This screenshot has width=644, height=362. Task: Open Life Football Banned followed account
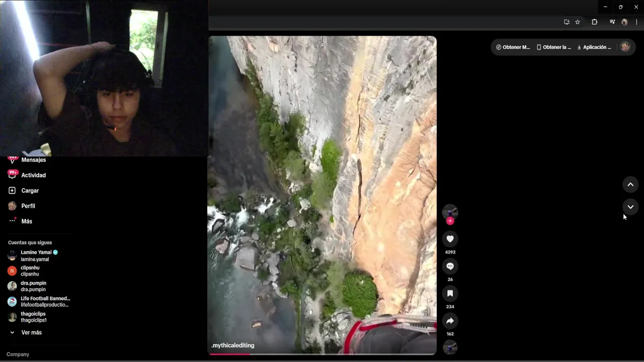39,302
